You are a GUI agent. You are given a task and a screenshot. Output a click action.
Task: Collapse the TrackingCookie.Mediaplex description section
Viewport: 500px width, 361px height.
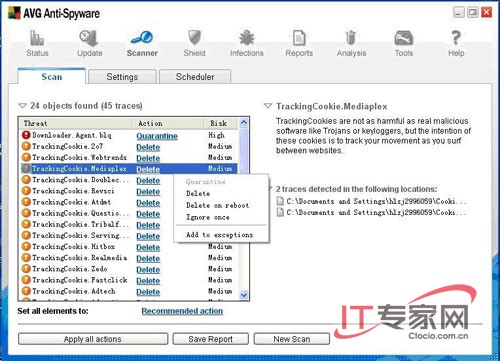[x=268, y=106]
